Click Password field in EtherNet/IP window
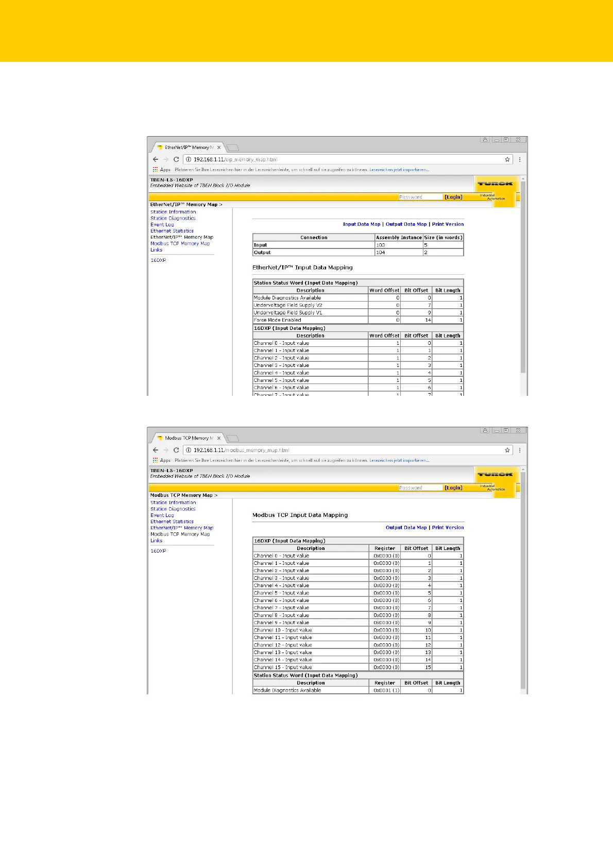The width and height of the screenshot is (613, 868). pyautogui.click(x=420, y=197)
